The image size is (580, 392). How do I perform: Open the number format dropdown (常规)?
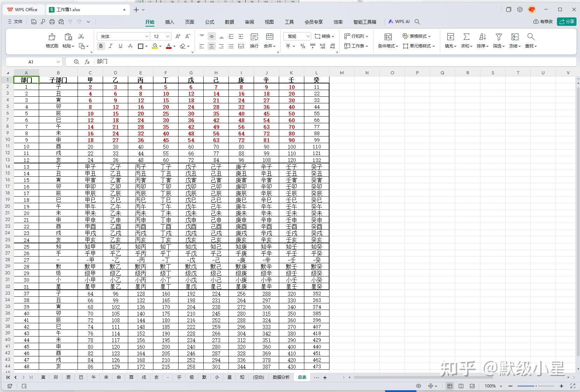(308, 36)
